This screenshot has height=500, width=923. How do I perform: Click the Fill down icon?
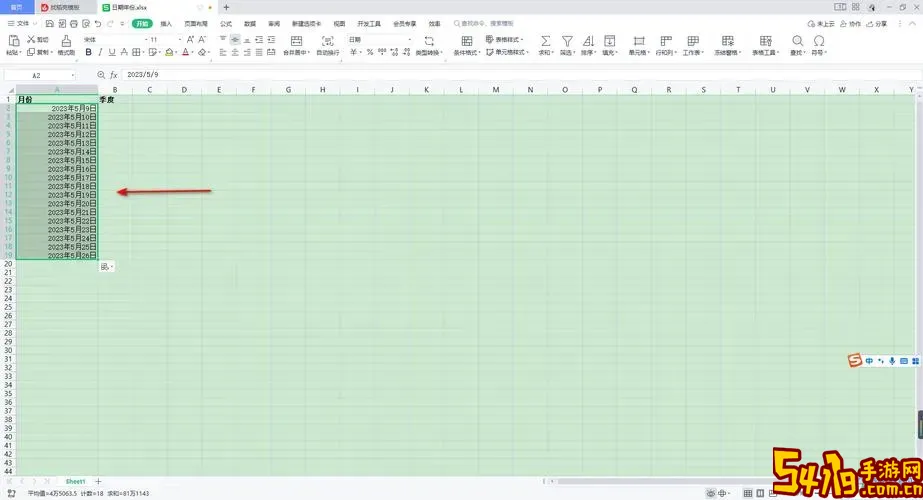(610, 41)
